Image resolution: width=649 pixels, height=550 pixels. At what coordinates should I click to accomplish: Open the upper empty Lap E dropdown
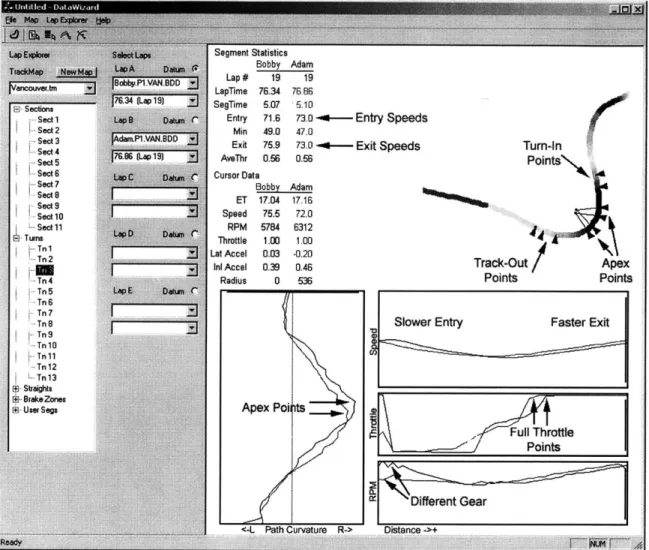[x=192, y=310]
